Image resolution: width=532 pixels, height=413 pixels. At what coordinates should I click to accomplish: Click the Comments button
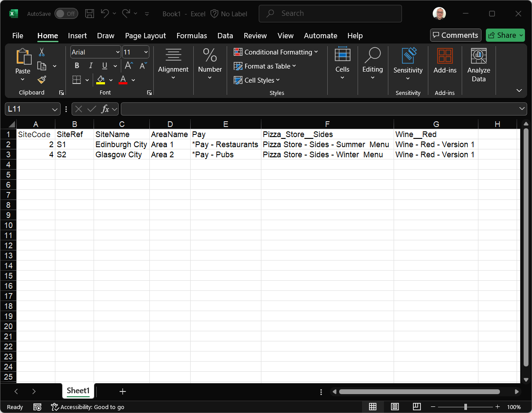[x=455, y=35]
